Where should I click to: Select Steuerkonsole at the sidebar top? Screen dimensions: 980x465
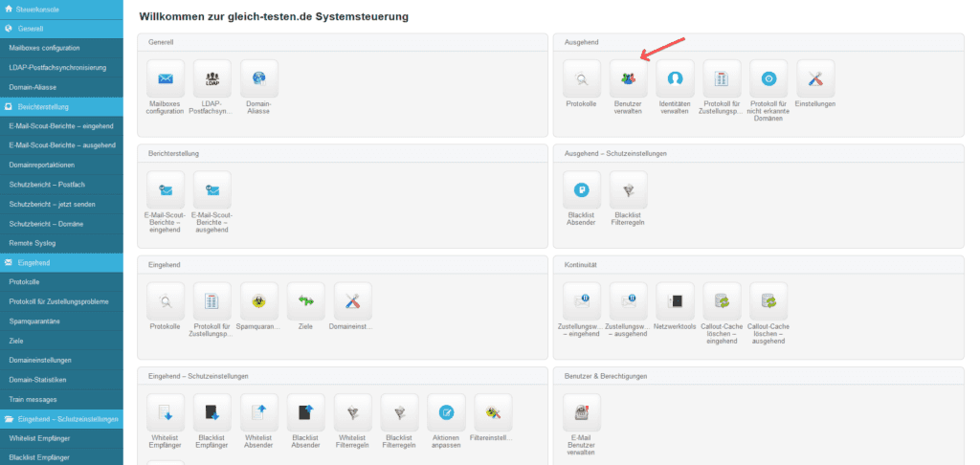coord(61,10)
